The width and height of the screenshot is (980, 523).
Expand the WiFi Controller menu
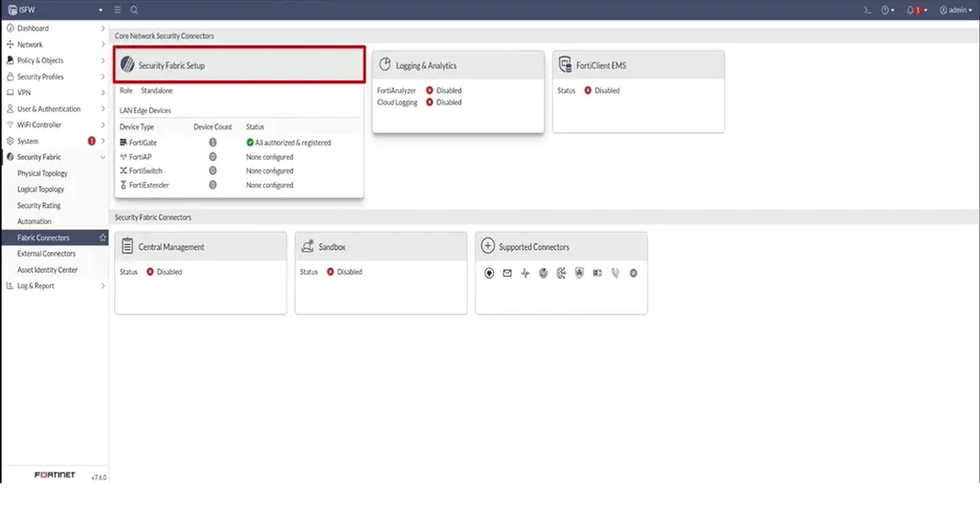point(55,125)
